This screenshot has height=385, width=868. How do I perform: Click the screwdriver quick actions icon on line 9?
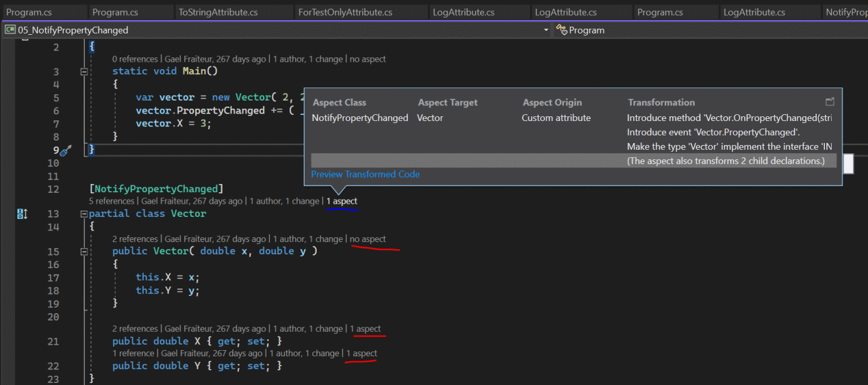point(66,150)
